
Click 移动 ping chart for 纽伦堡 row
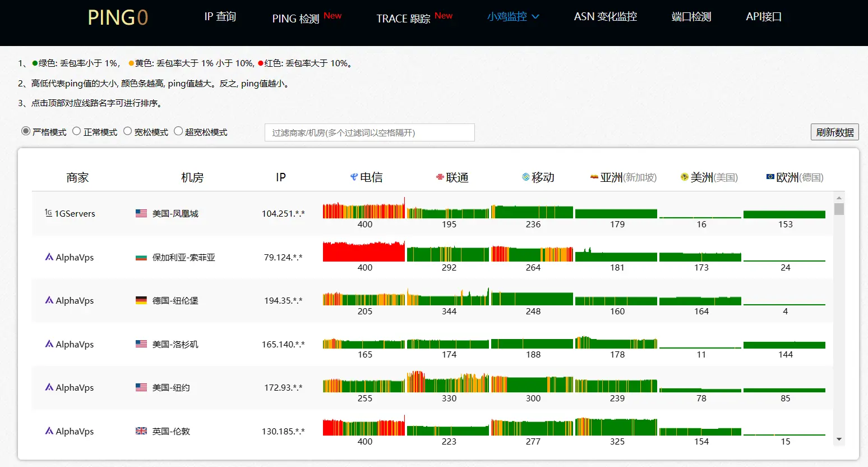coord(532,298)
